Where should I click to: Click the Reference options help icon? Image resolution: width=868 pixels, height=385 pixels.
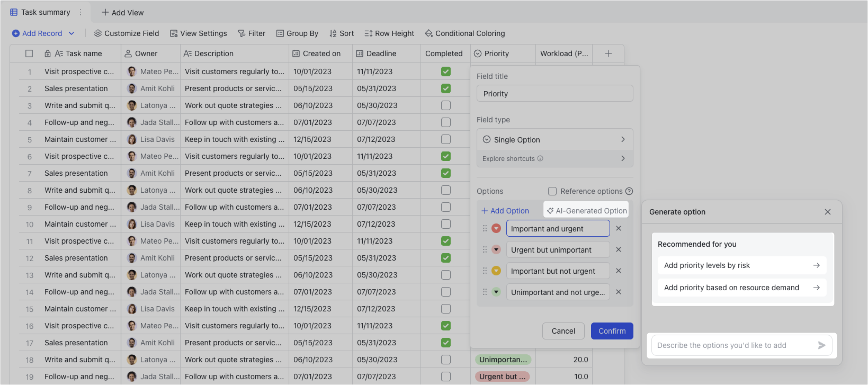coord(629,191)
